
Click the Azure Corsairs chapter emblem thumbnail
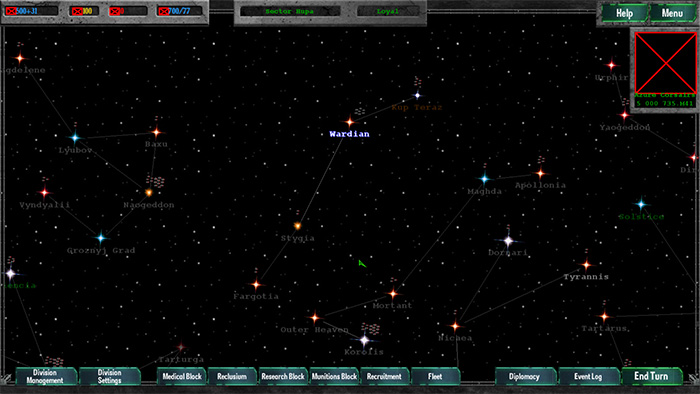(665, 63)
